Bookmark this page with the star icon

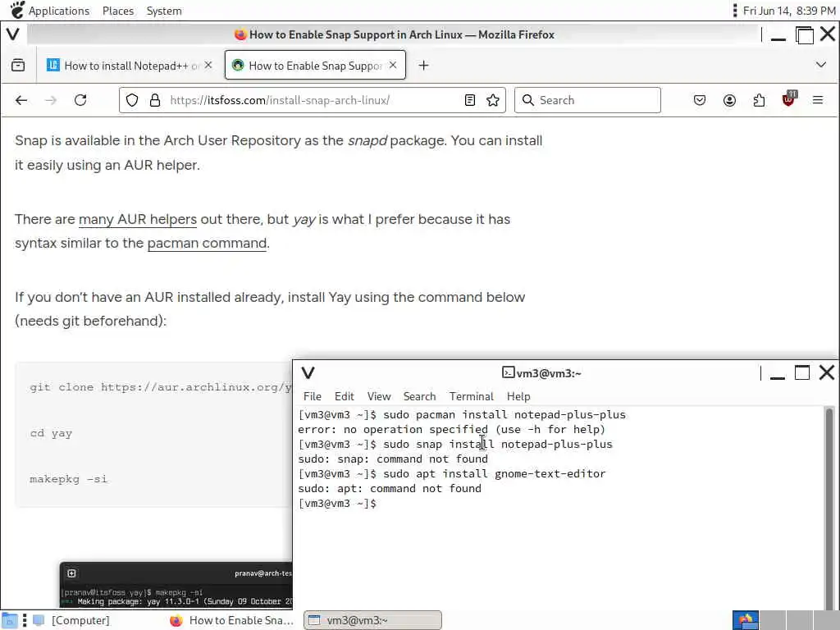pos(493,100)
